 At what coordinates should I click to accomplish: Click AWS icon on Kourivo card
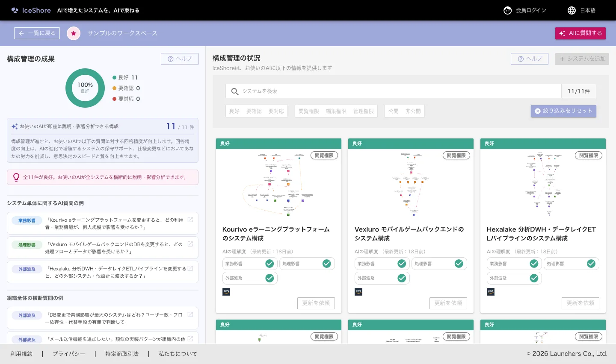point(226,291)
